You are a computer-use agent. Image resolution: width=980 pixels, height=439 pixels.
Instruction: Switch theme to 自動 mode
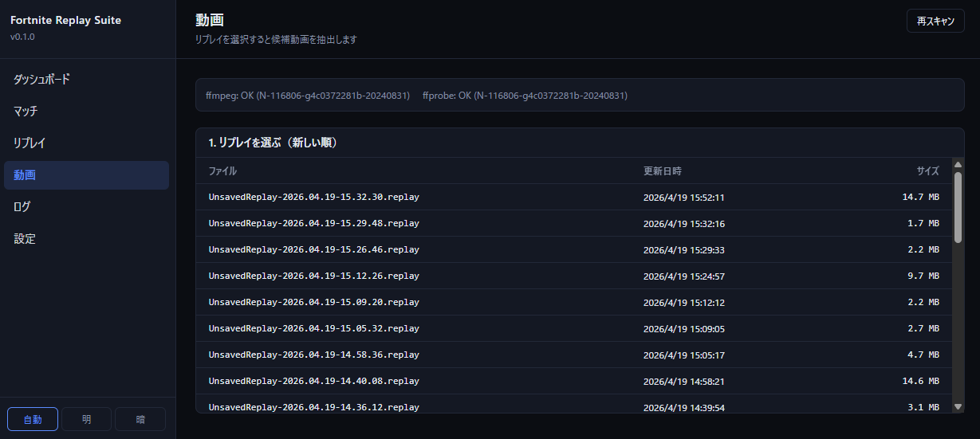33,419
